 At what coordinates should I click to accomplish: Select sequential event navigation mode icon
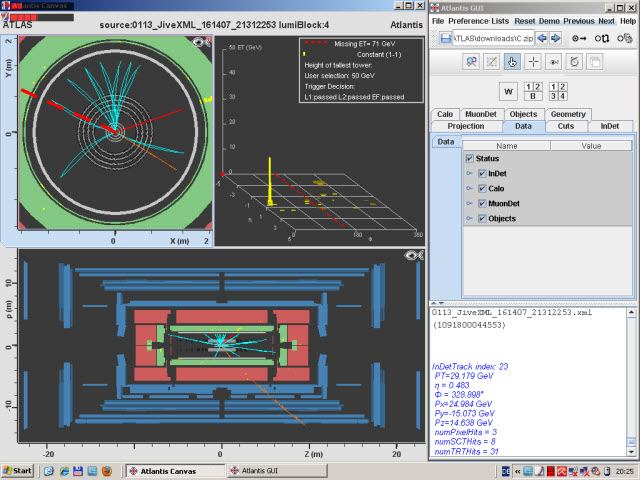pyautogui.click(x=579, y=38)
